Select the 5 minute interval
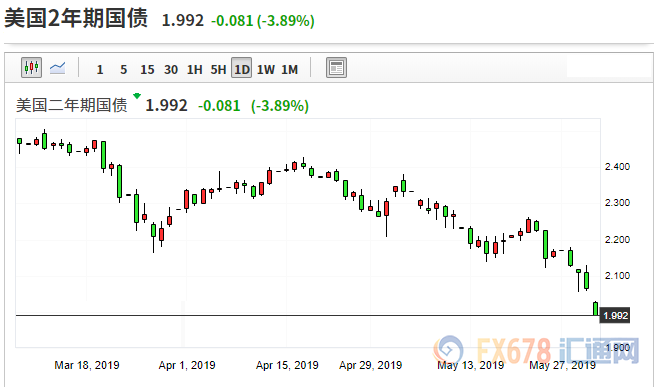Image resolution: width=657 pixels, height=387 pixels. click(123, 70)
